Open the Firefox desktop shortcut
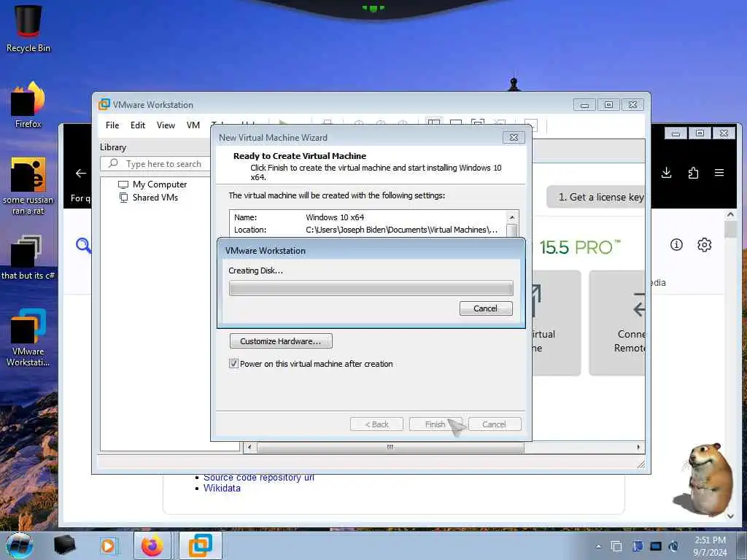This screenshot has width=747, height=560. (x=28, y=105)
